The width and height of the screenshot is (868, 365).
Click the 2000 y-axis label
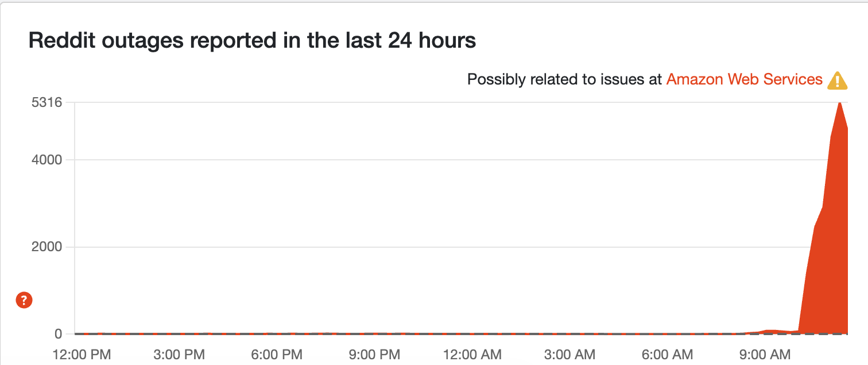pyautogui.click(x=47, y=247)
